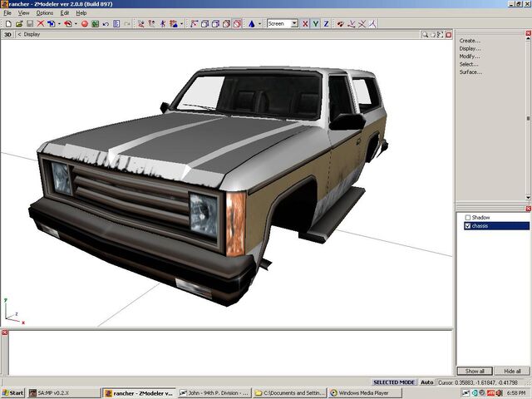Image resolution: width=532 pixels, height=399 pixels.
Task: Click the Undo arrow icon
Action: (106, 24)
